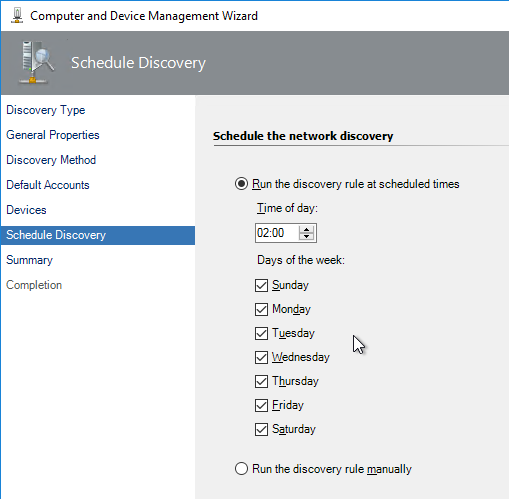Screen dimensions: 509x499
Task: Uncheck the Saturday checkbox
Action: tap(261, 429)
